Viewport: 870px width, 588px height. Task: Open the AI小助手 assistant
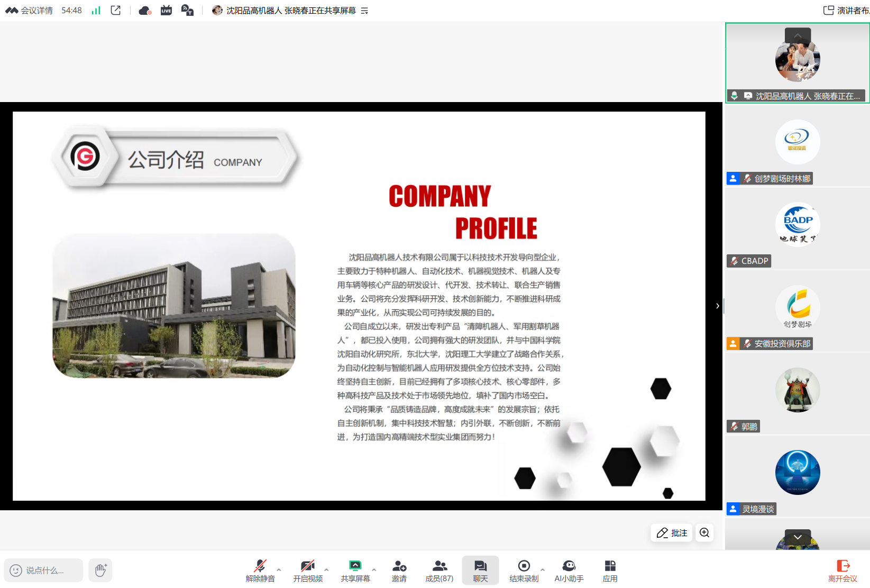pos(569,571)
